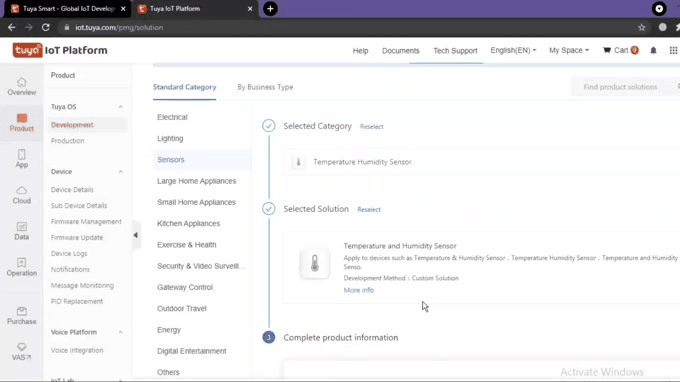The height and width of the screenshot is (382, 680).
Task: Open the shopping Cart
Action: click(621, 50)
